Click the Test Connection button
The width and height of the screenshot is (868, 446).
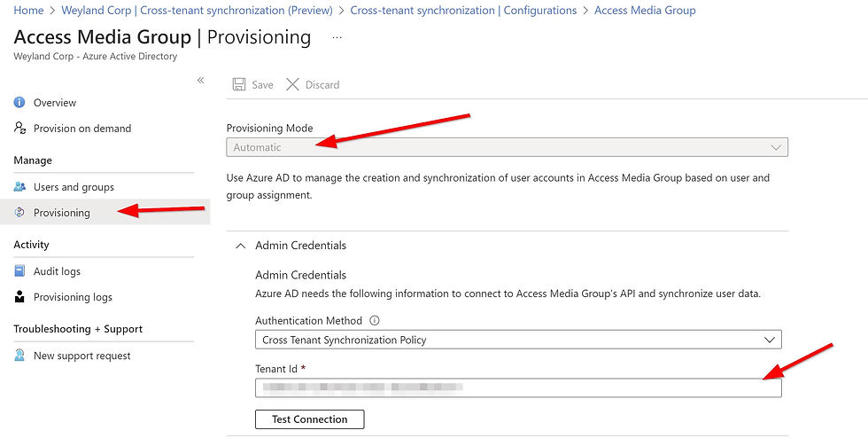[x=309, y=419]
